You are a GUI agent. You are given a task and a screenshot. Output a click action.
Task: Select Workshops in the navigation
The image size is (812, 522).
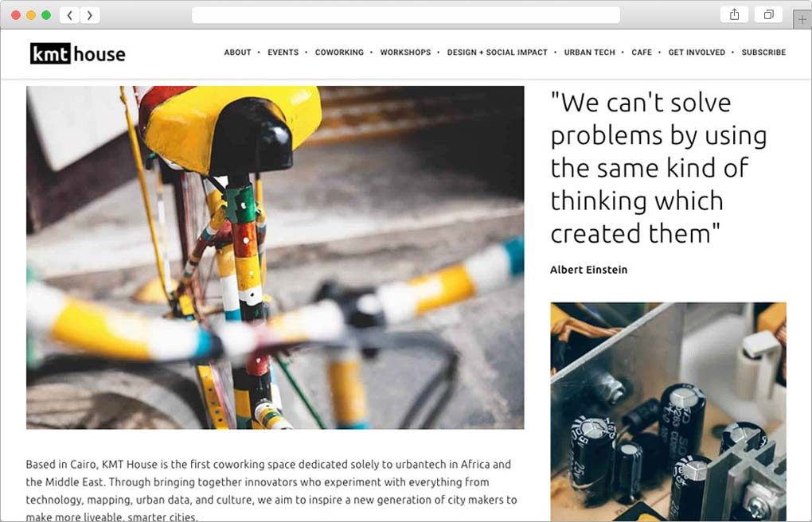[405, 53]
